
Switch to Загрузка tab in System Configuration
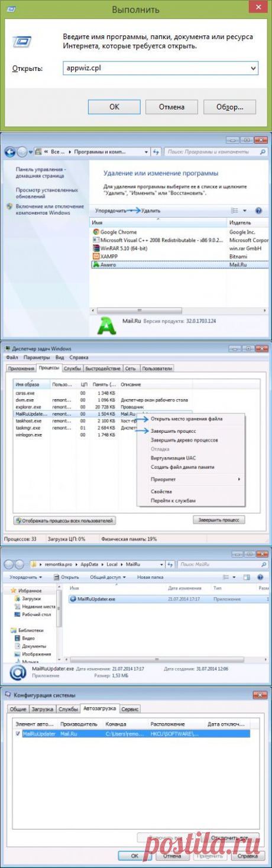tap(43, 708)
